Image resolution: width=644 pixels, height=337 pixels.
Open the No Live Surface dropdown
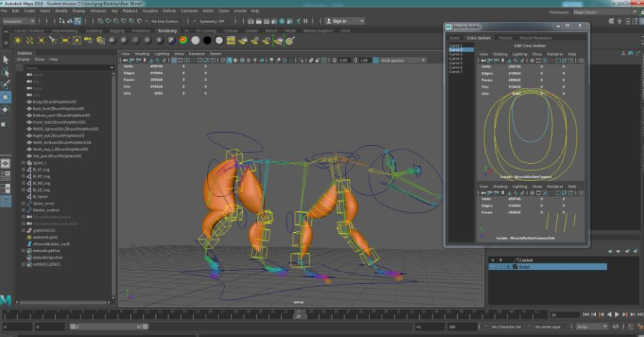(x=166, y=21)
